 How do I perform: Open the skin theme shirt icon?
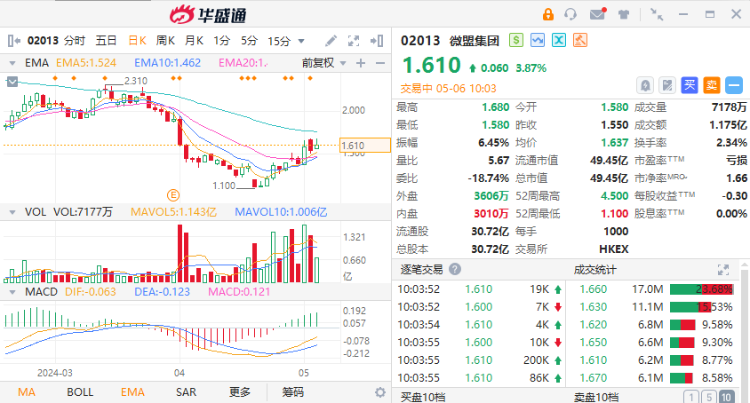tap(623, 14)
